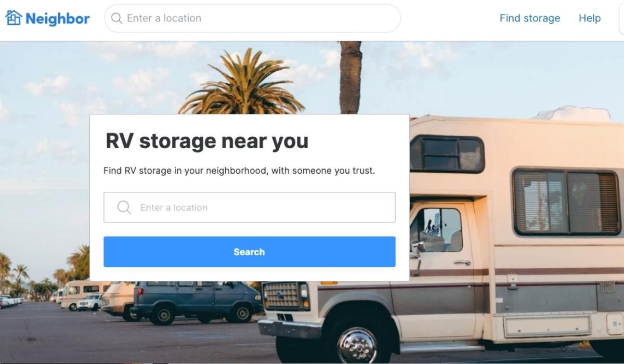This screenshot has height=364, width=624.
Task: Open the Neighbor wordmark home link
Action: coord(58,19)
